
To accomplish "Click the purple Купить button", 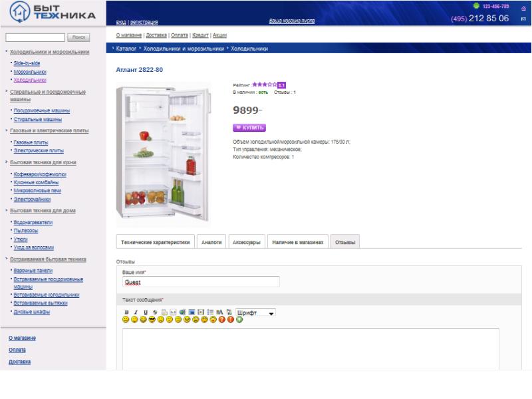I will [249, 128].
